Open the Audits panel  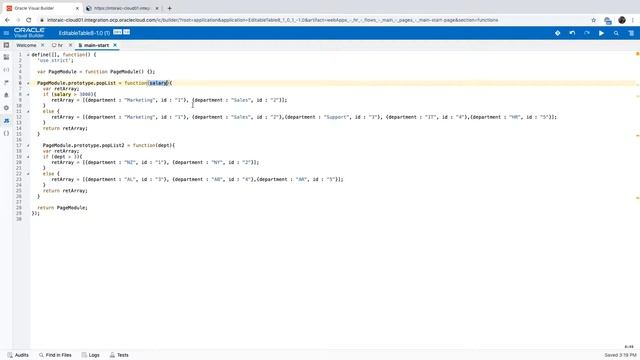coord(18,355)
